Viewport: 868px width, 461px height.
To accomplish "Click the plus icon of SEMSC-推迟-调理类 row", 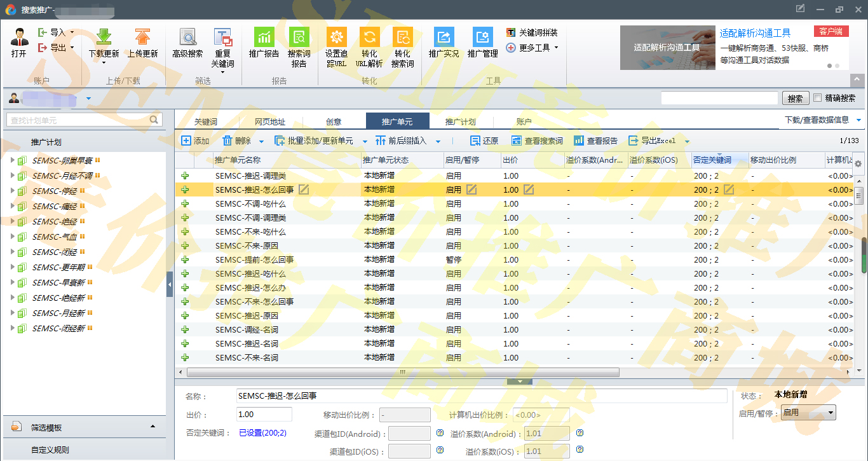I will click(x=185, y=175).
